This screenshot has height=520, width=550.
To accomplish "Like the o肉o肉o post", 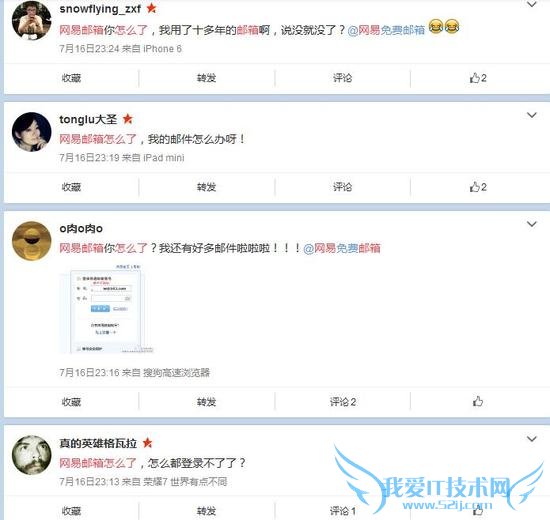I will pyautogui.click(x=478, y=401).
